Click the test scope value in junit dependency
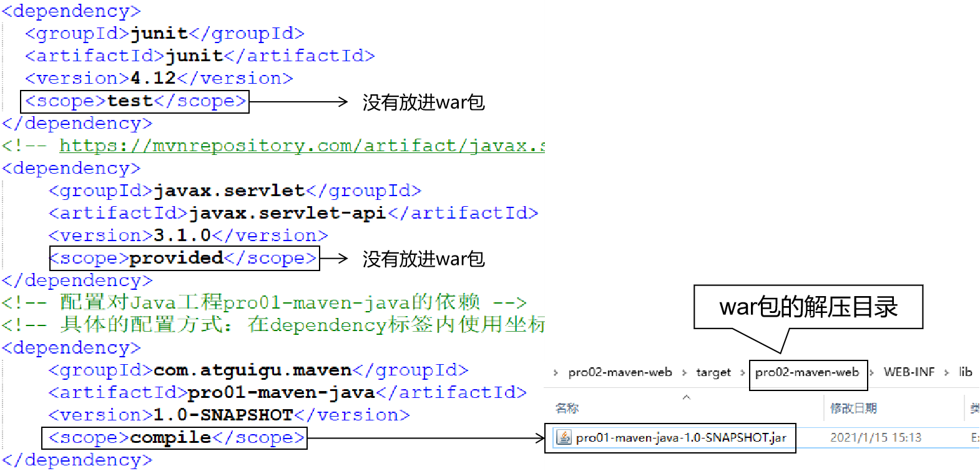Viewport: 980px width, 471px height. pos(130,101)
